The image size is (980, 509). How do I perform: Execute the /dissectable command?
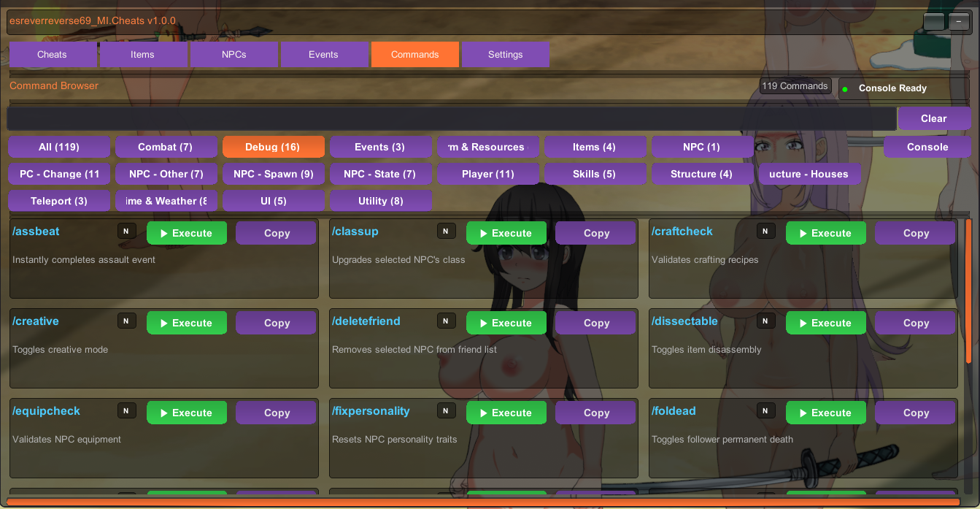pos(826,323)
